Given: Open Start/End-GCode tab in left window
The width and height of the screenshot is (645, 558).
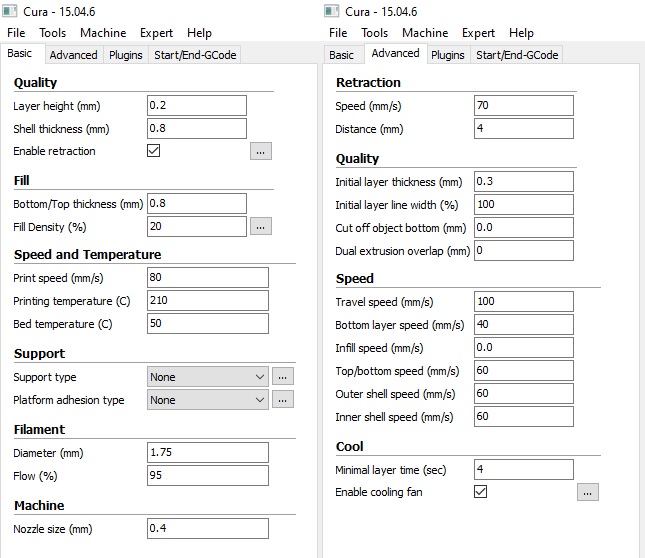Looking at the screenshot, I should pos(195,55).
